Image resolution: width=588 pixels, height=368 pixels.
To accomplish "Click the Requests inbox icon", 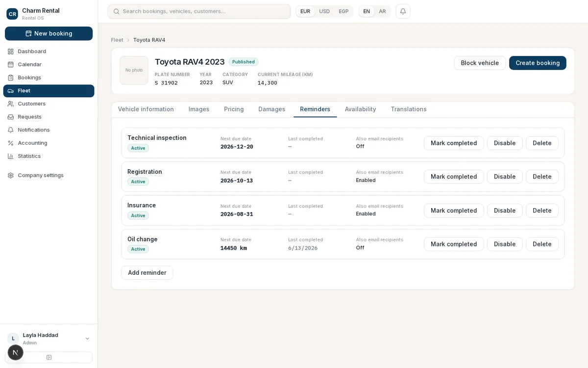I will pyautogui.click(x=11, y=117).
